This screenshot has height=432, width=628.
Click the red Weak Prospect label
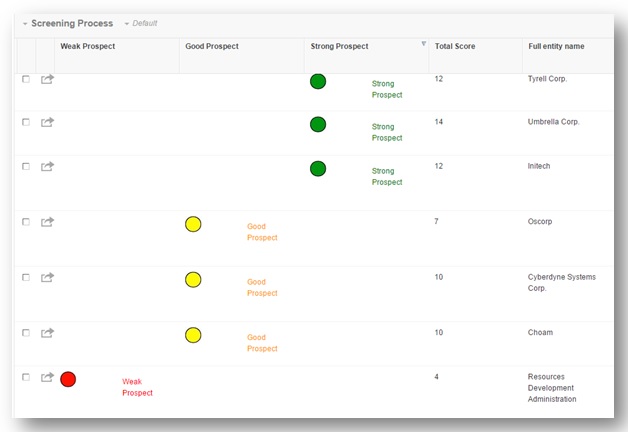(x=137, y=387)
